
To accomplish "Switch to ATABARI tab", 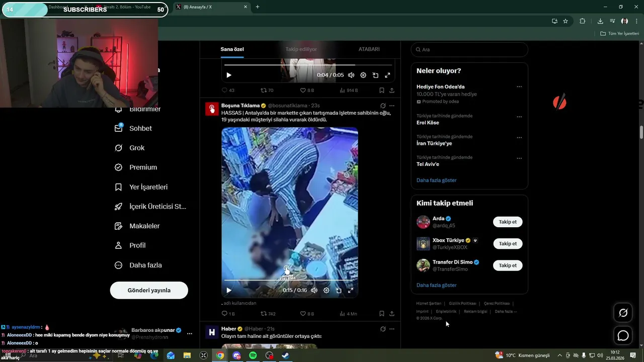I will (x=369, y=49).
